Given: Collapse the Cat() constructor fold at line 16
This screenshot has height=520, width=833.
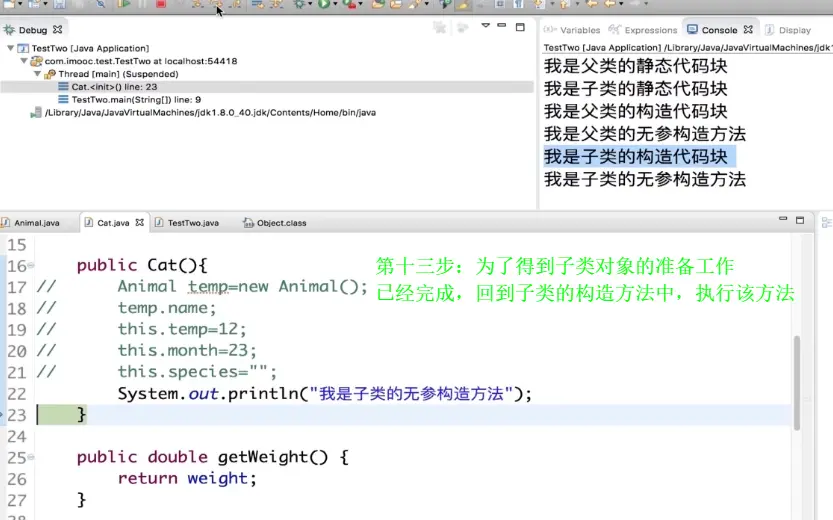Looking at the screenshot, I should 31,265.
